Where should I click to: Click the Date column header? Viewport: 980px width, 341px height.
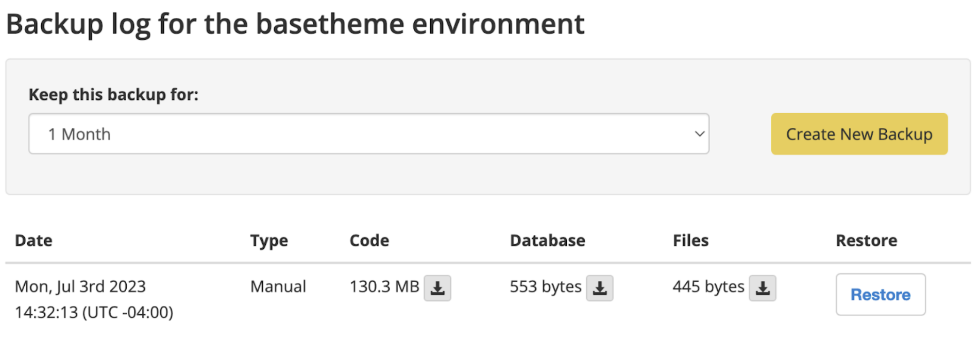[x=33, y=241]
